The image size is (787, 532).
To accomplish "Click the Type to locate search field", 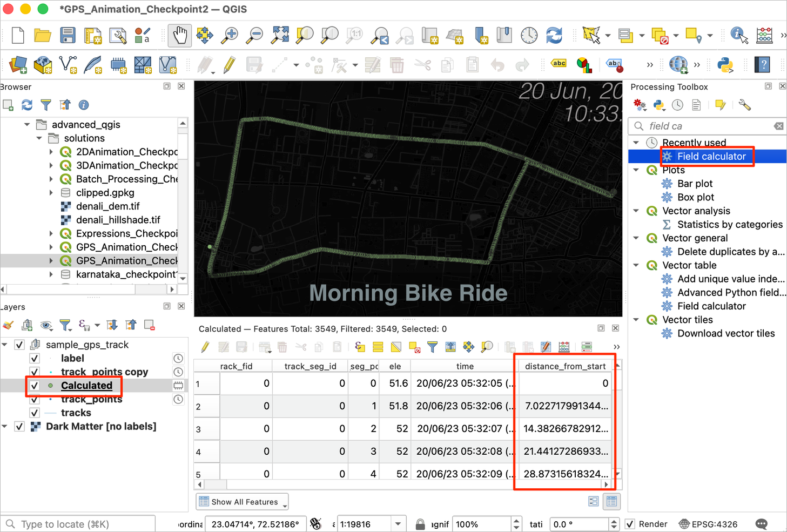I will coord(81,524).
